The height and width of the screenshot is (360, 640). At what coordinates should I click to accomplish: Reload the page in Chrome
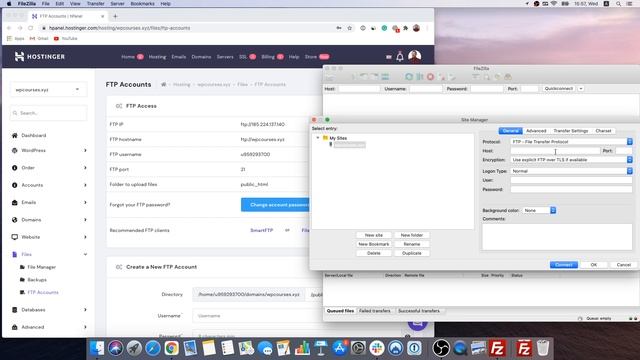coord(31,28)
